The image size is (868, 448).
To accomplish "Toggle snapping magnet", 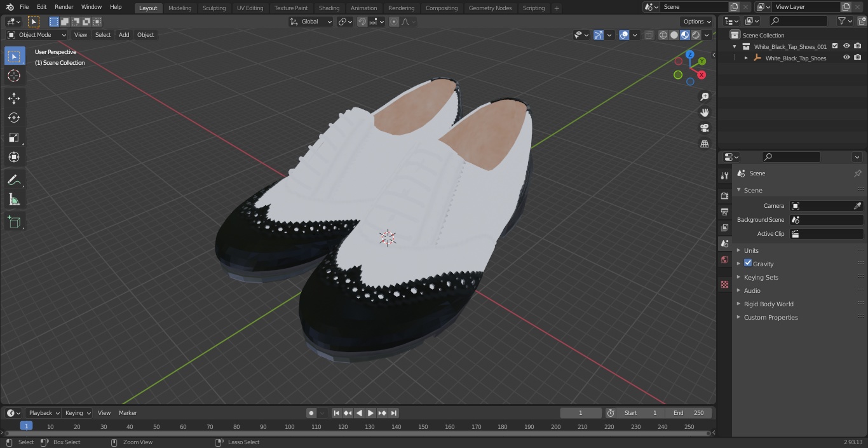I will [362, 22].
